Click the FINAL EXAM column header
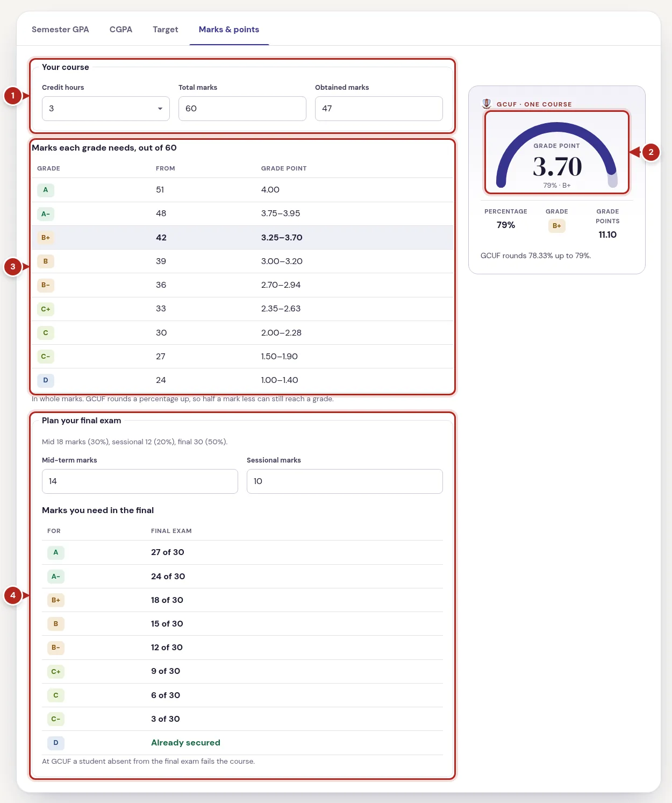 tap(171, 531)
